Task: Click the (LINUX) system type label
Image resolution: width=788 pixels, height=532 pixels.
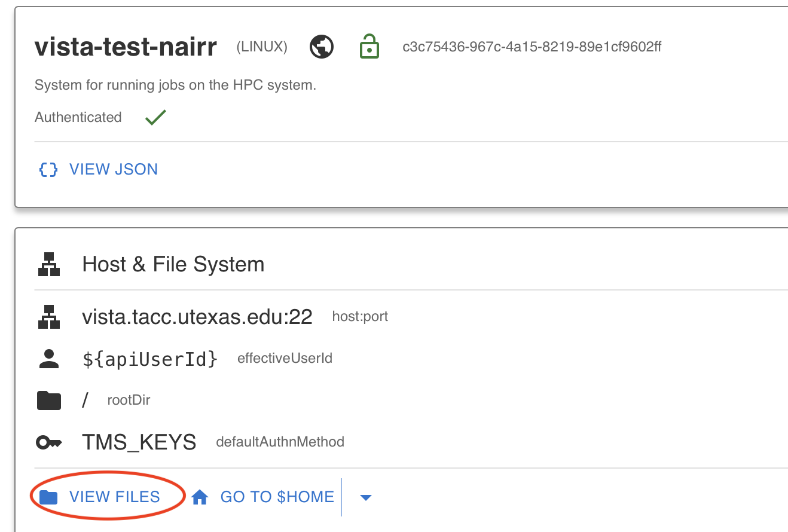Action: 262,47
